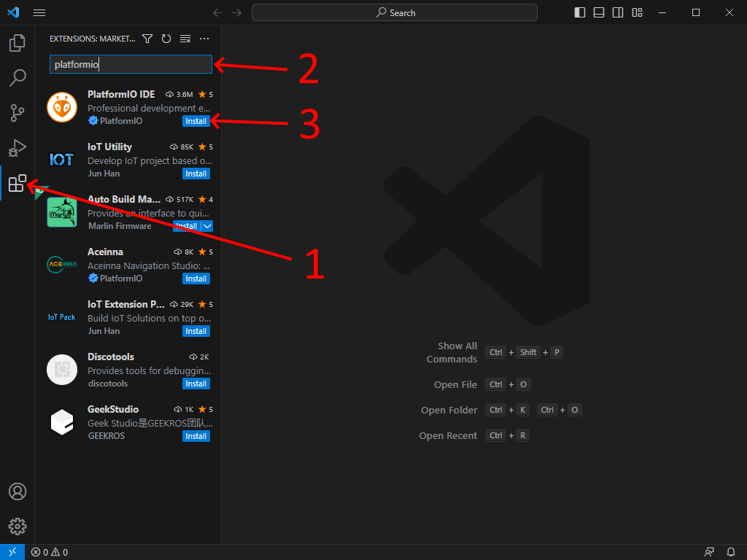
Task: Minimize the VS Code window
Action: tap(662, 13)
